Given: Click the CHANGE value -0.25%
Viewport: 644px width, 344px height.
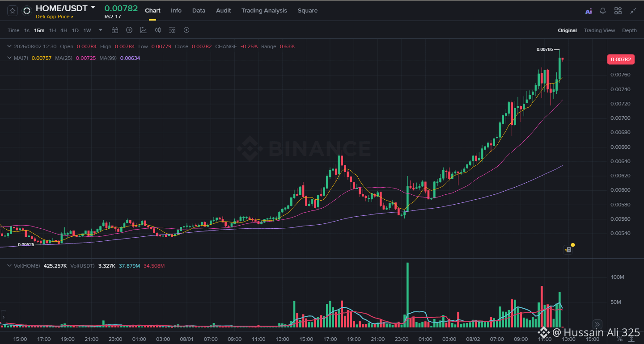Looking at the screenshot, I should point(249,46).
